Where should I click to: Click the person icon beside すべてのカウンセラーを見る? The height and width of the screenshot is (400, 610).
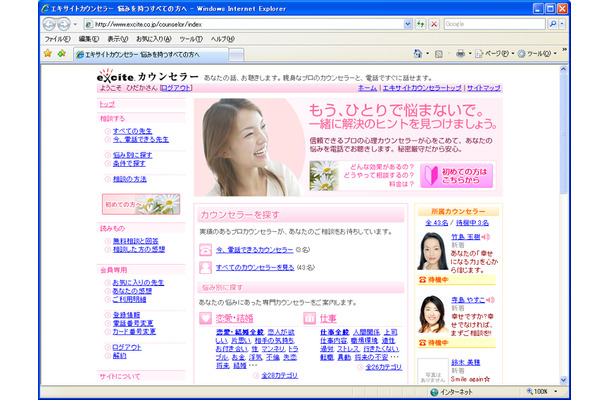(205, 268)
